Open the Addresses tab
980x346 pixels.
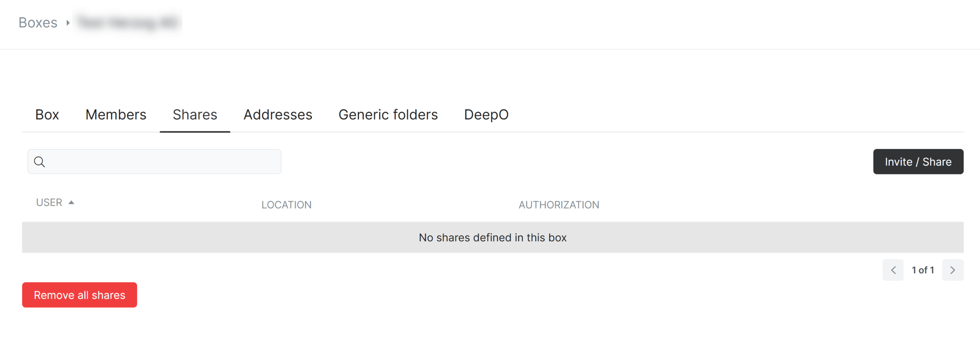click(278, 115)
